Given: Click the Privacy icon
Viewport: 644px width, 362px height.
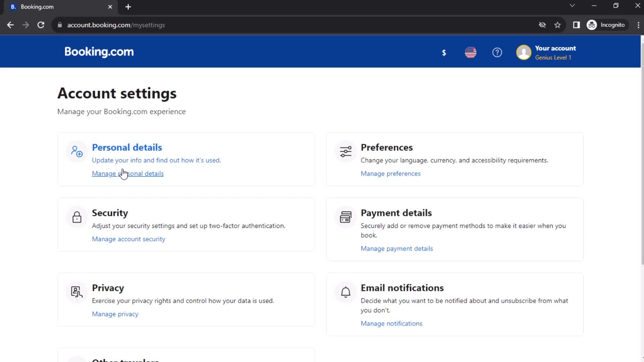Looking at the screenshot, I should 77,292.
